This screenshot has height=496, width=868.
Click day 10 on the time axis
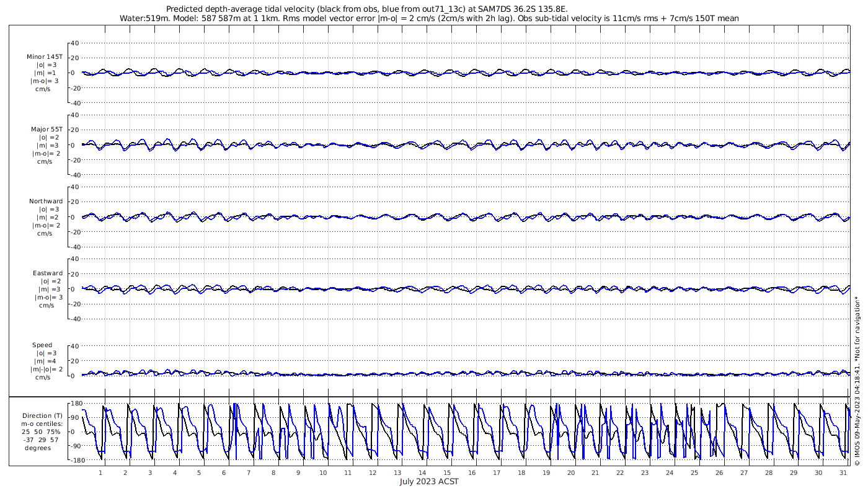click(322, 472)
